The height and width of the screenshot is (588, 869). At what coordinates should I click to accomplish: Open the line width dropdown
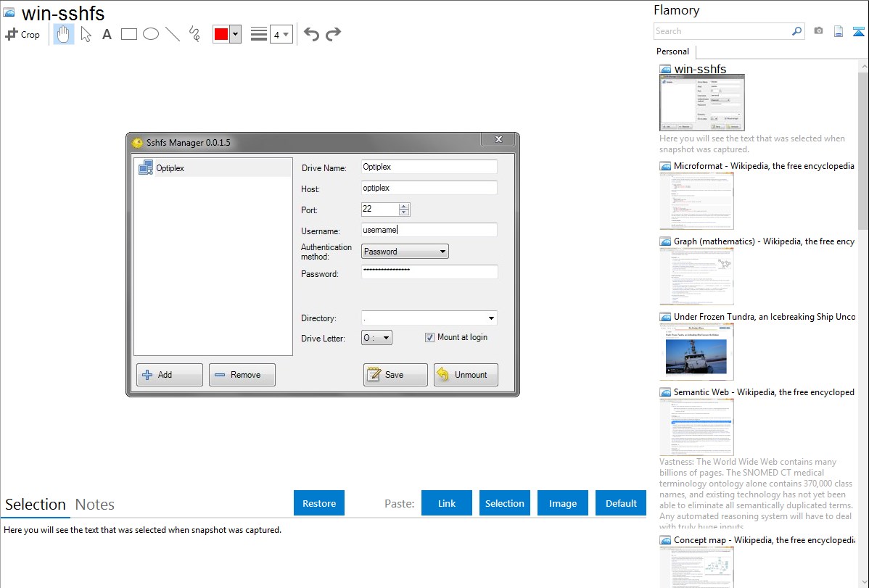pos(281,34)
